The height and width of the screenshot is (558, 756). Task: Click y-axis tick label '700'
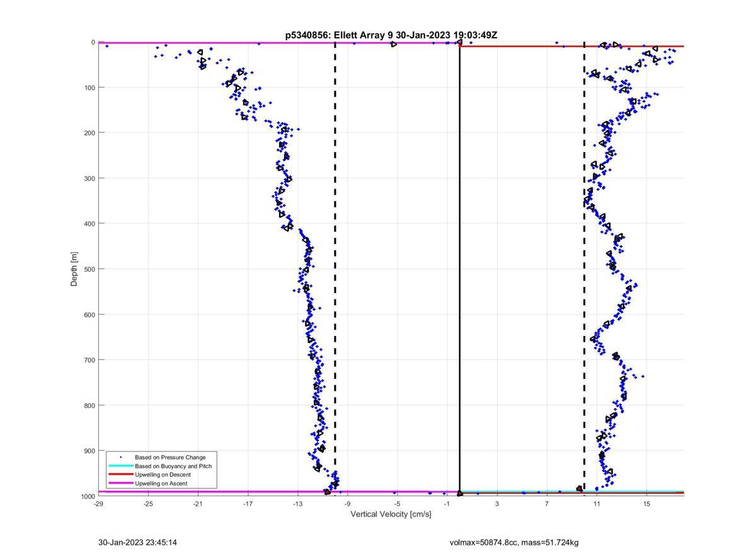89,360
